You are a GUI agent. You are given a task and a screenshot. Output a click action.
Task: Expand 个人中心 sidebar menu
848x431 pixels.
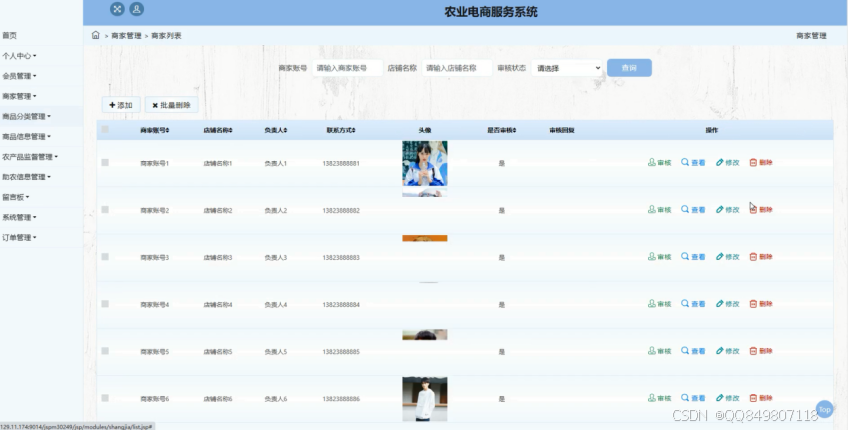click(x=19, y=56)
